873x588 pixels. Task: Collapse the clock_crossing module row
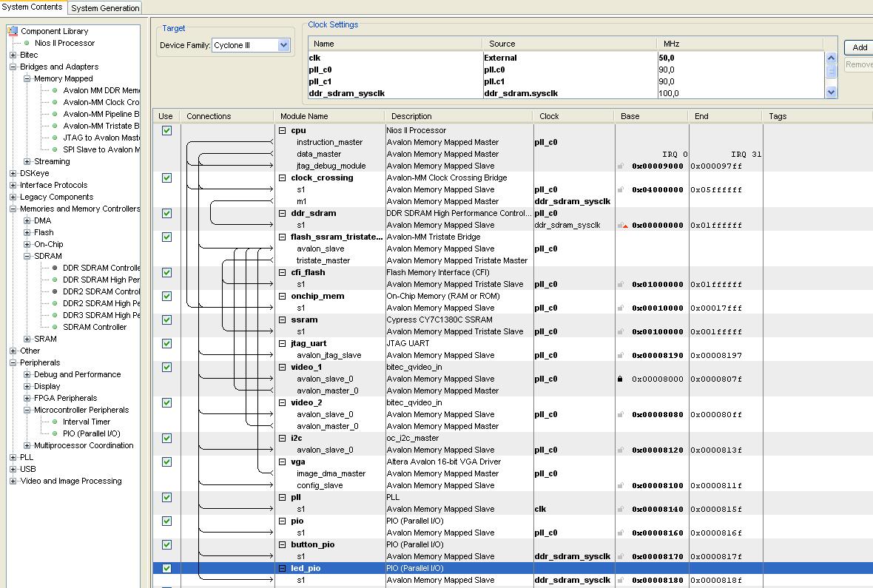coord(283,178)
